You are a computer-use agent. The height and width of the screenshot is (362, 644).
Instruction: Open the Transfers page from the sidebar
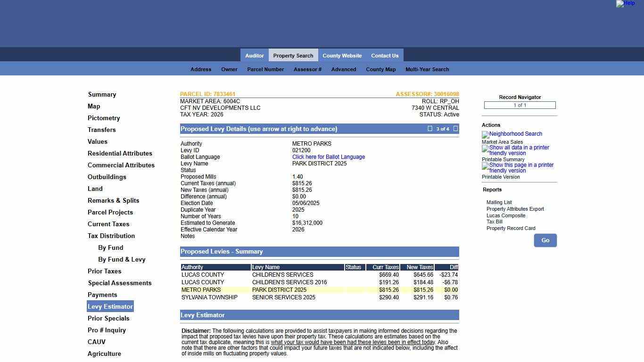[101, 130]
